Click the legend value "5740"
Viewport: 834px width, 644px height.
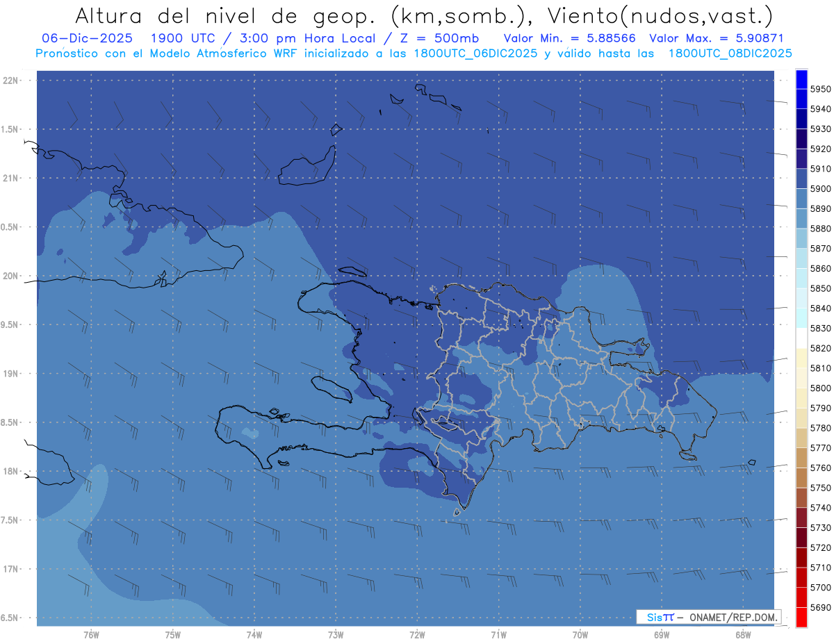[819, 508]
